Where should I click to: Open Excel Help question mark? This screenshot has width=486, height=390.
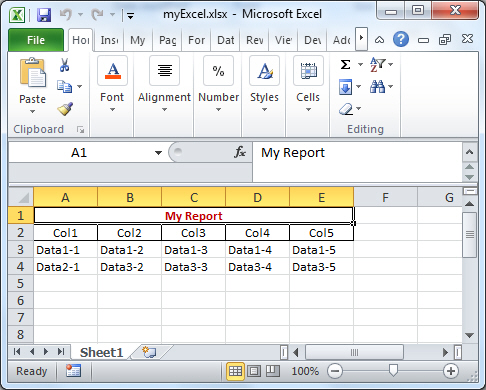tap(401, 39)
